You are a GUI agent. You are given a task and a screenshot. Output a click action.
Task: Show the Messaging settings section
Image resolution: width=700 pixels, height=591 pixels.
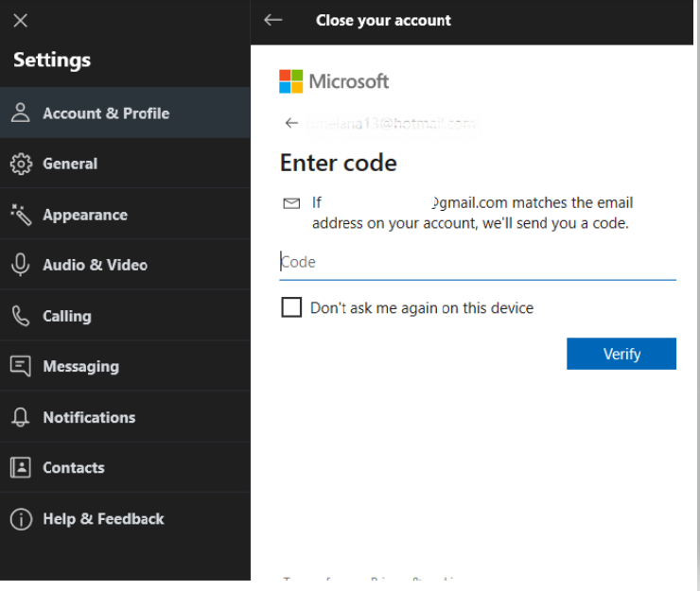pyautogui.click(x=125, y=367)
